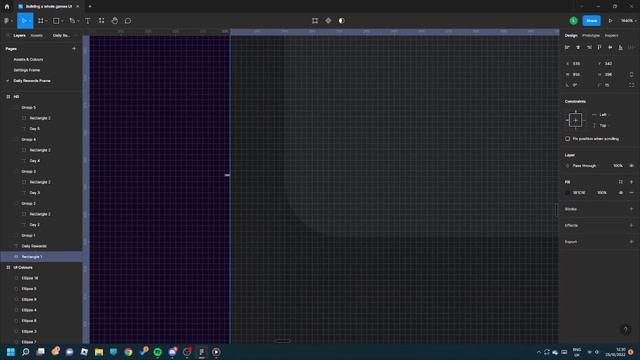This screenshot has width=640, height=360.
Task: Click the X position input field
Action: pos(576,64)
